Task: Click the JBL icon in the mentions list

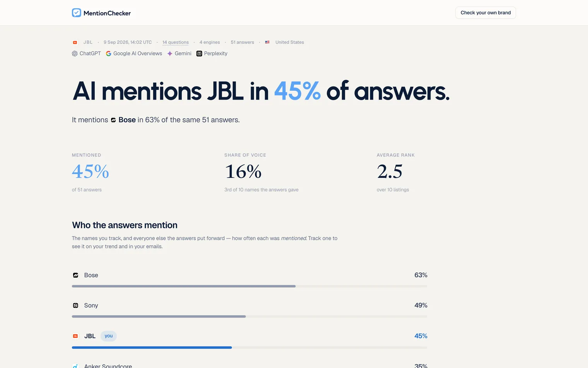Action: point(76,336)
